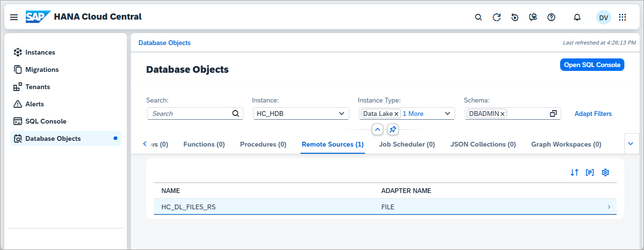Remove the Data Lake filter token
This screenshot has width=644, height=250.
[x=396, y=114]
